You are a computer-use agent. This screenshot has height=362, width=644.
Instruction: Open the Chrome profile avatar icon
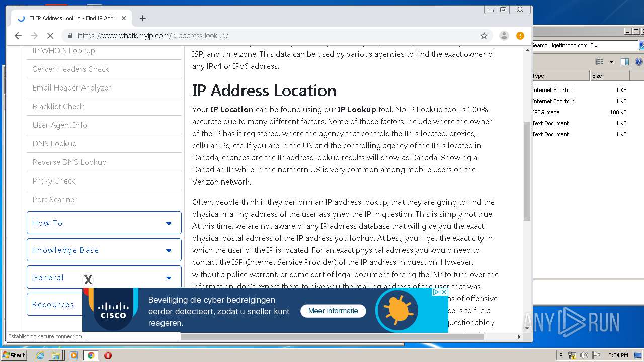click(x=504, y=36)
